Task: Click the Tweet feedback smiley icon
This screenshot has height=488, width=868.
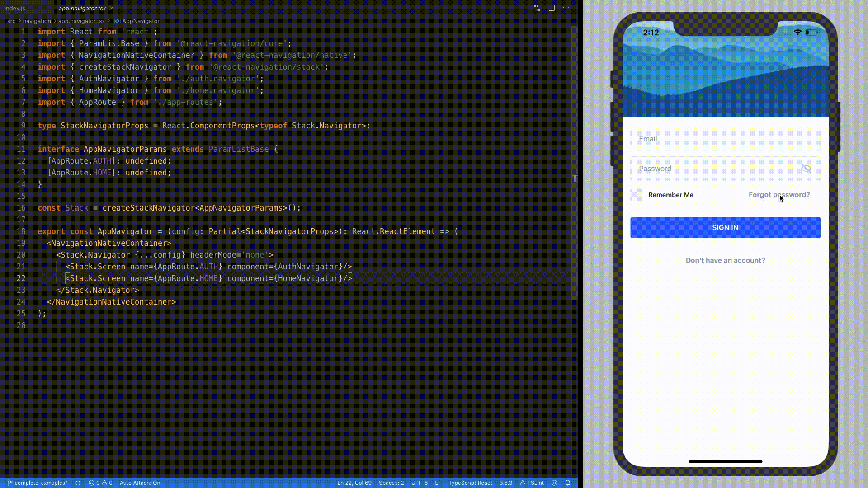Action: coord(554,483)
